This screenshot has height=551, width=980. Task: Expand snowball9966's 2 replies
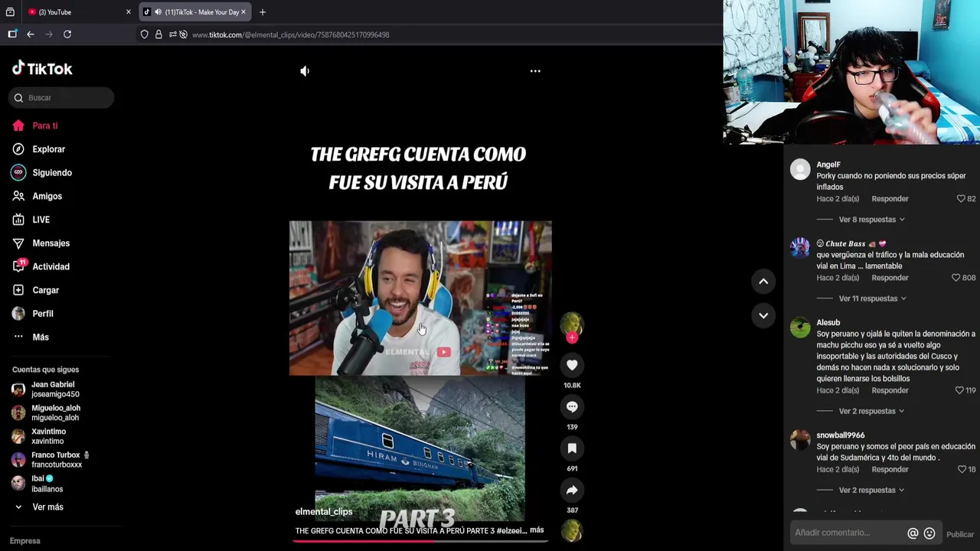(x=871, y=491)
